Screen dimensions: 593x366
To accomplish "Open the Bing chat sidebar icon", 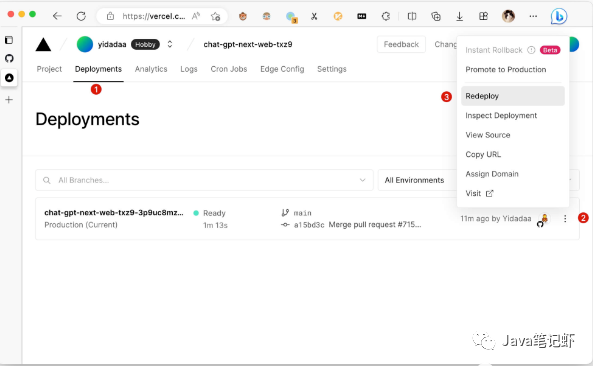I will pyautogui.click(x=559, y=16).
